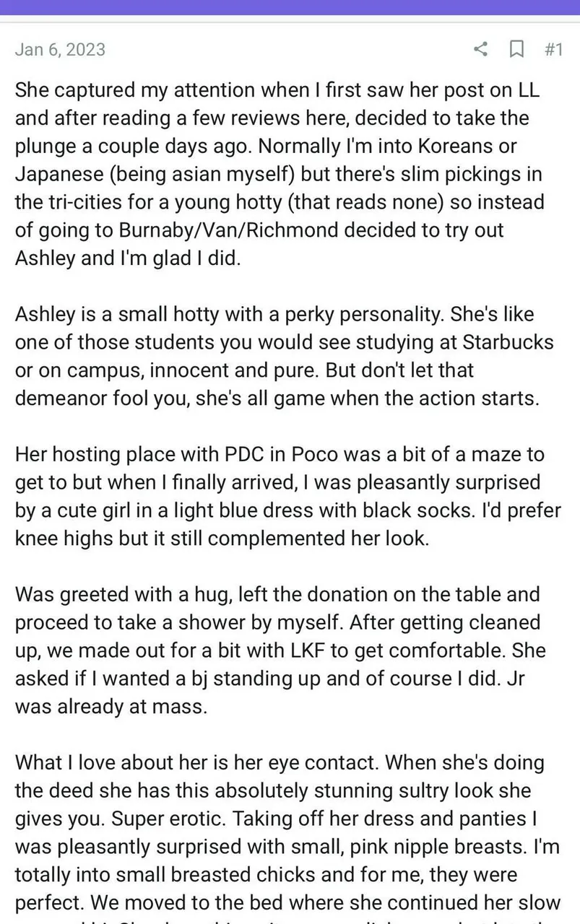Bookmark this post with the bookmark icon
Image resolution: width=580 pixels, height=924 pixels.
click(516, 49)
